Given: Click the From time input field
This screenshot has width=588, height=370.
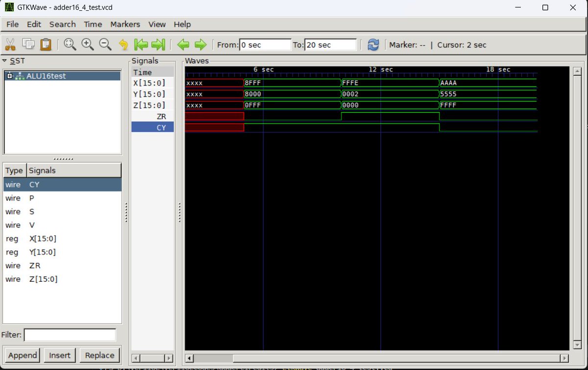Looking at the screenshot, I should 265,45.
